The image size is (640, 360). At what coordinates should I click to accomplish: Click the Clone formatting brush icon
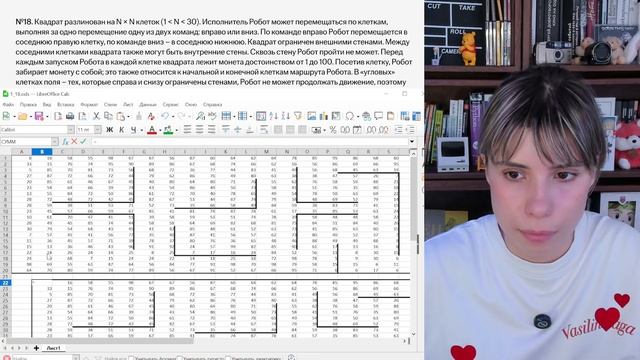tap(139, 116)
